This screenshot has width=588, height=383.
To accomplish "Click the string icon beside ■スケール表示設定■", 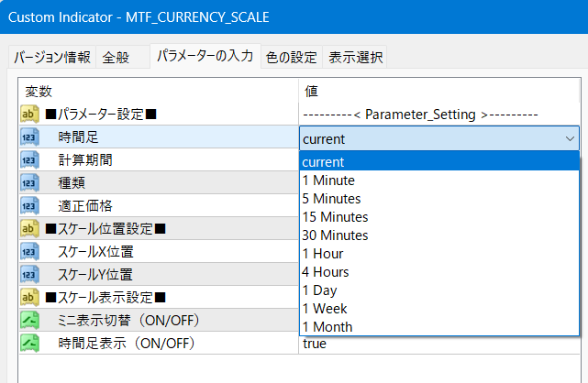I will 29,297.
